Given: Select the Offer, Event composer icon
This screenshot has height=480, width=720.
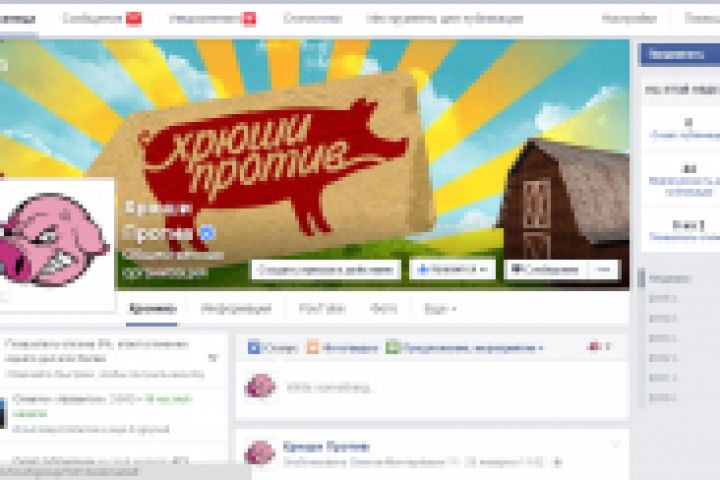Looking at the screenshot, I should coord(393,348).
